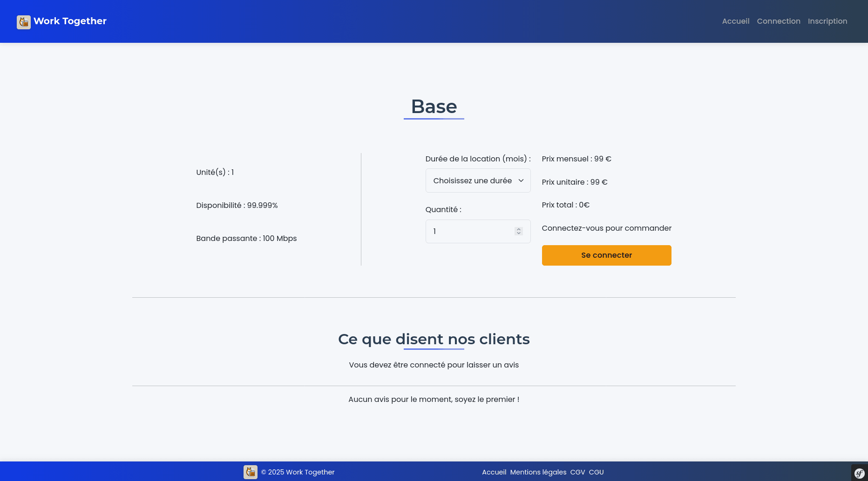Open the CGU footer link

pyautogui.click(x=596, y=472)
